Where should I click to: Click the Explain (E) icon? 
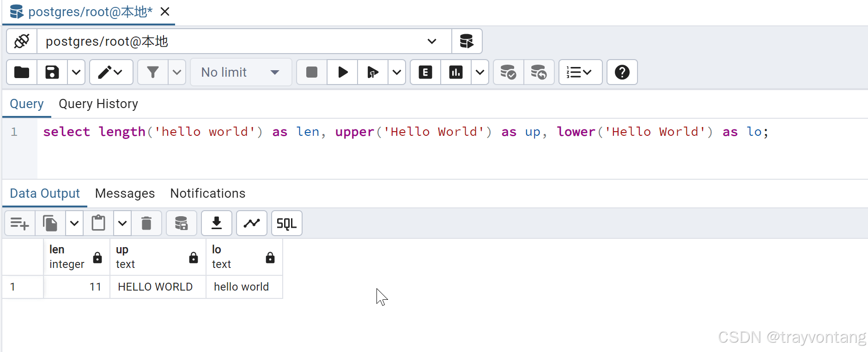425,72
